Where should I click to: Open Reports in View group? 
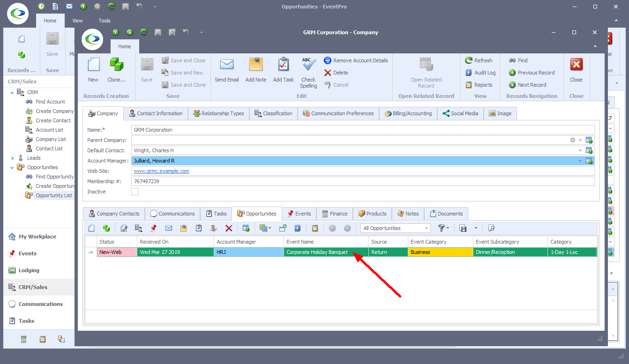tap(479, 85)
